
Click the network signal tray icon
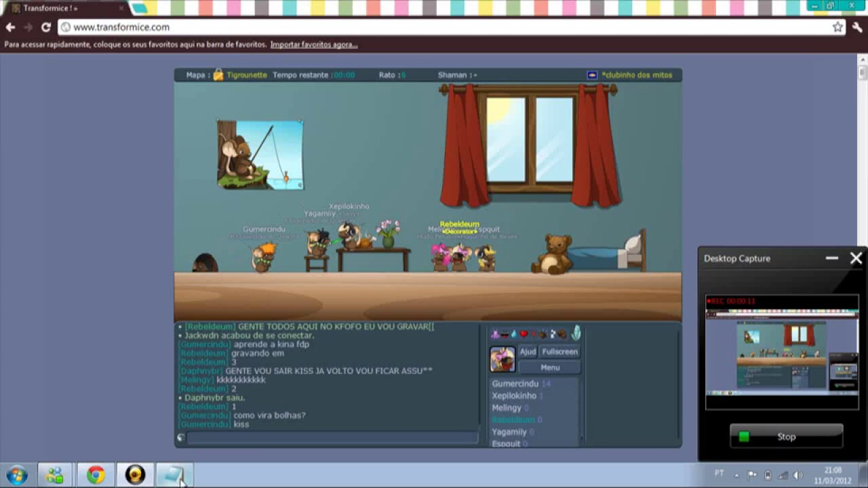783,475
